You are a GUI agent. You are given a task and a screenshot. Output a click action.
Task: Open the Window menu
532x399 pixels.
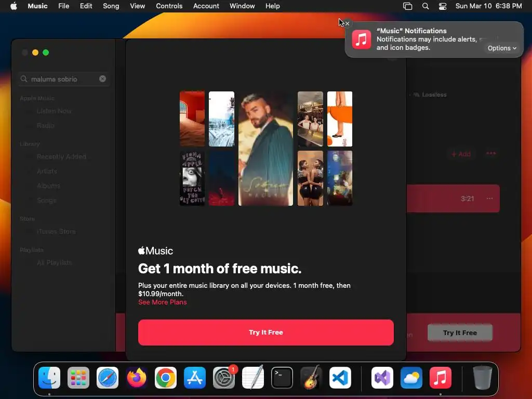coord(242,6)
